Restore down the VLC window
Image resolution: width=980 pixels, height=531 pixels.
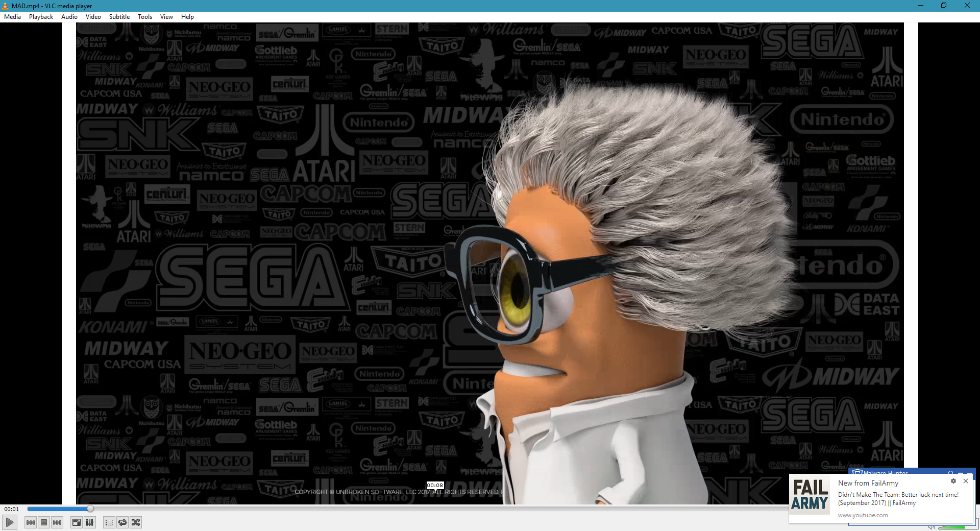pos(944,6)
